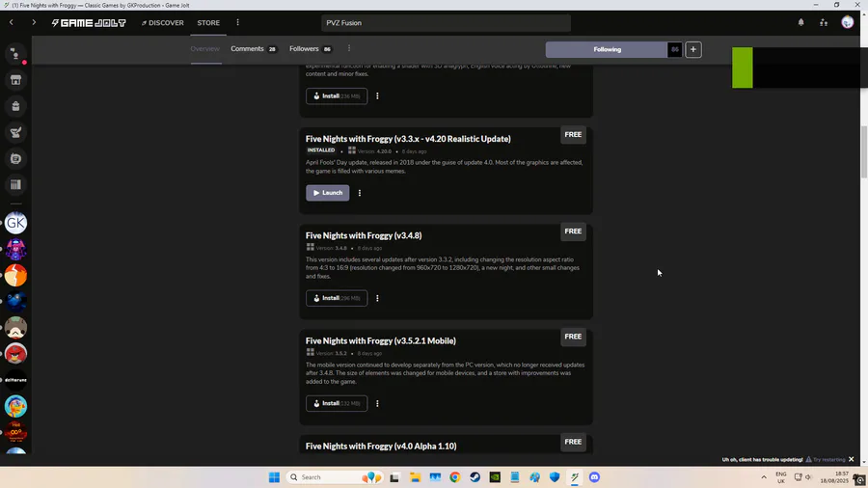Open the red Angry Birds community avatar
This screenshot has width=868, height=488.
tap(15, 354)
